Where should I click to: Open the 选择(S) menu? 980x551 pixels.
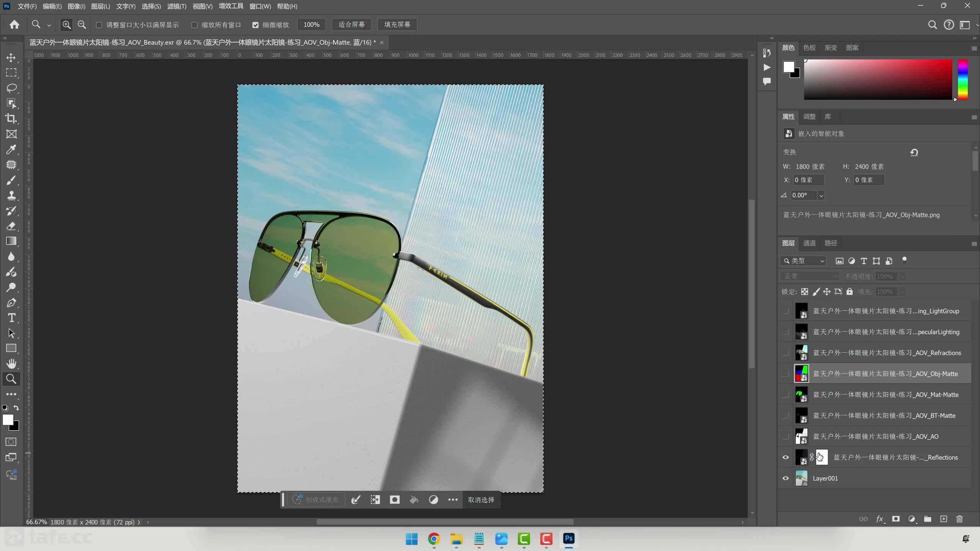[151, 7]
